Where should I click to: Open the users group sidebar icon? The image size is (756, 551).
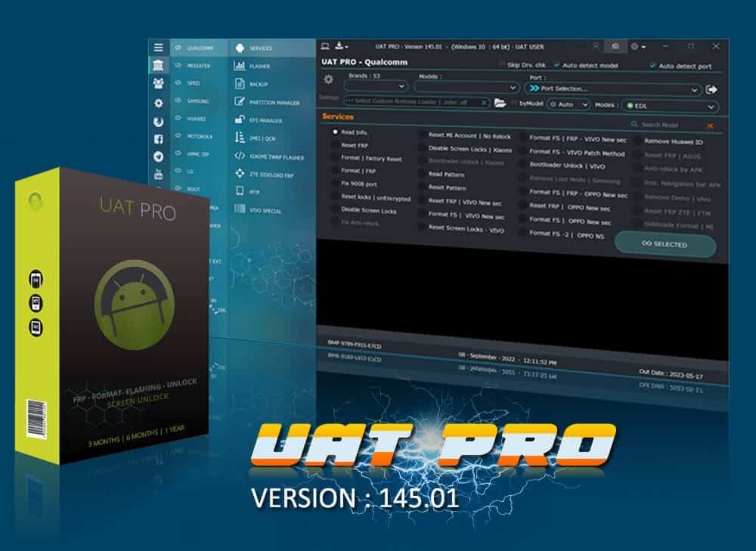158,83
